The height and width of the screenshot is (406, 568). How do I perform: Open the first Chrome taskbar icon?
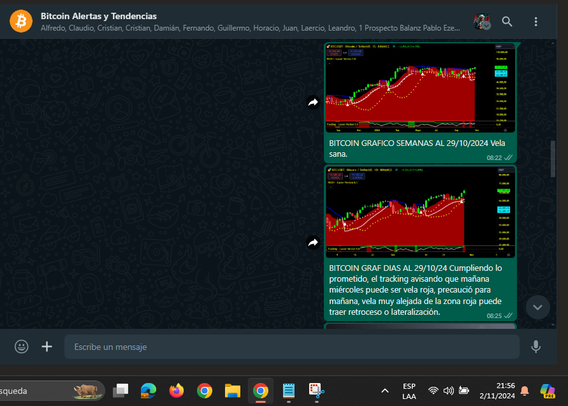tap(204, 391)
